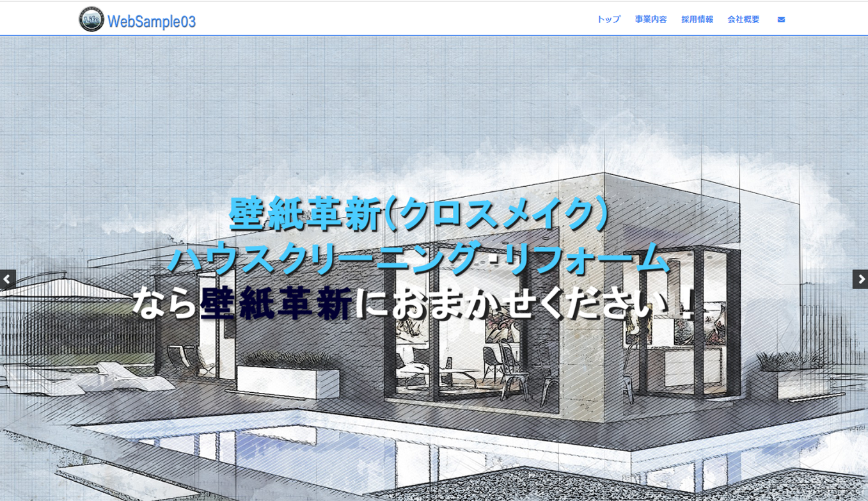Click the dark 壁紙革新 words in third line

pyautogui.click(x=276, y=303)
